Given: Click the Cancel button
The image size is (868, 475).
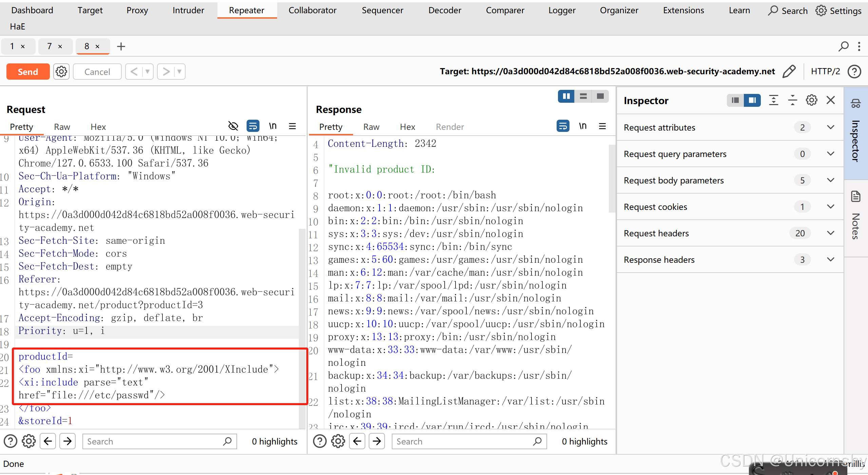Looking at the screenshot, I should tap(97, 72).
